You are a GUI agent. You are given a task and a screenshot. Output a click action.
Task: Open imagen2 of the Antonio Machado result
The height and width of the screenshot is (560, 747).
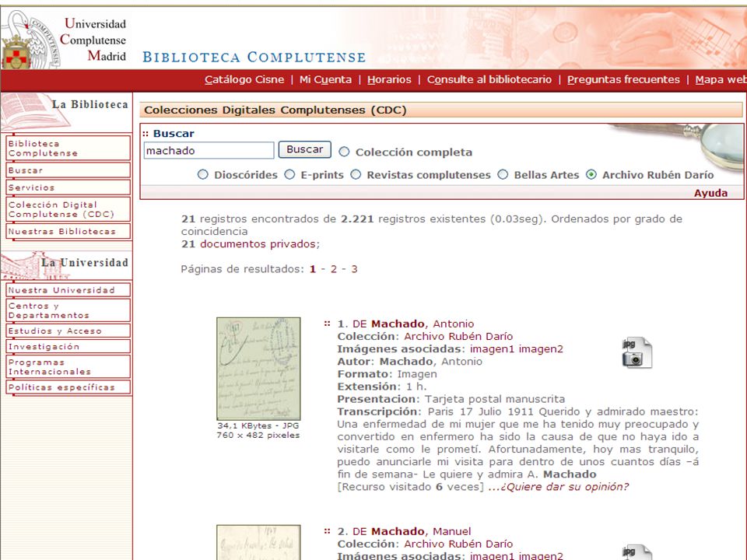click(541, 349)
